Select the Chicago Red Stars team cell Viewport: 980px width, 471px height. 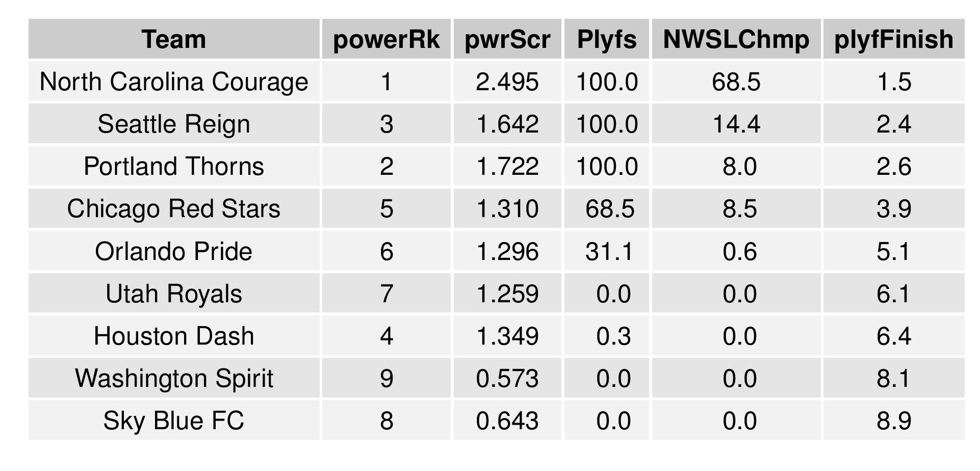[174, 208]
